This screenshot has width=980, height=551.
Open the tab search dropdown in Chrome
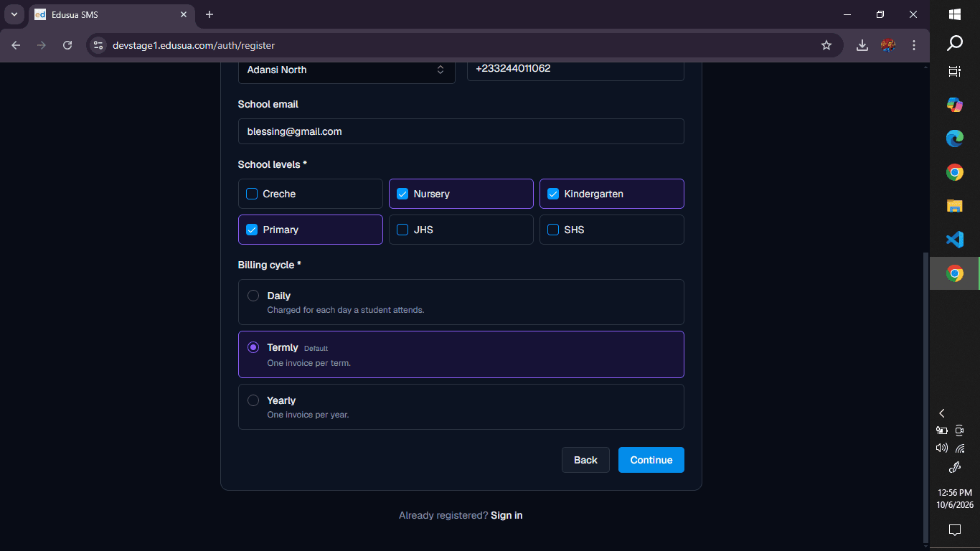(x=14, y=14)
